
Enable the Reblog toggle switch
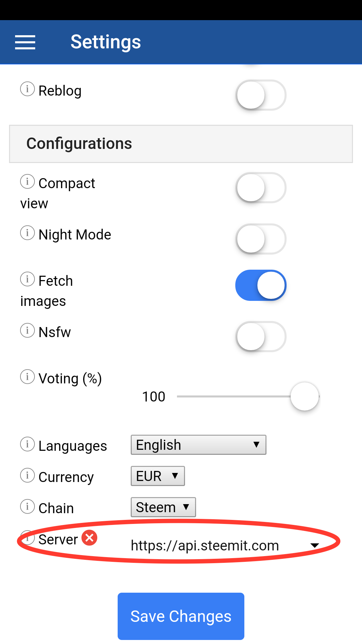pos(261,95)
